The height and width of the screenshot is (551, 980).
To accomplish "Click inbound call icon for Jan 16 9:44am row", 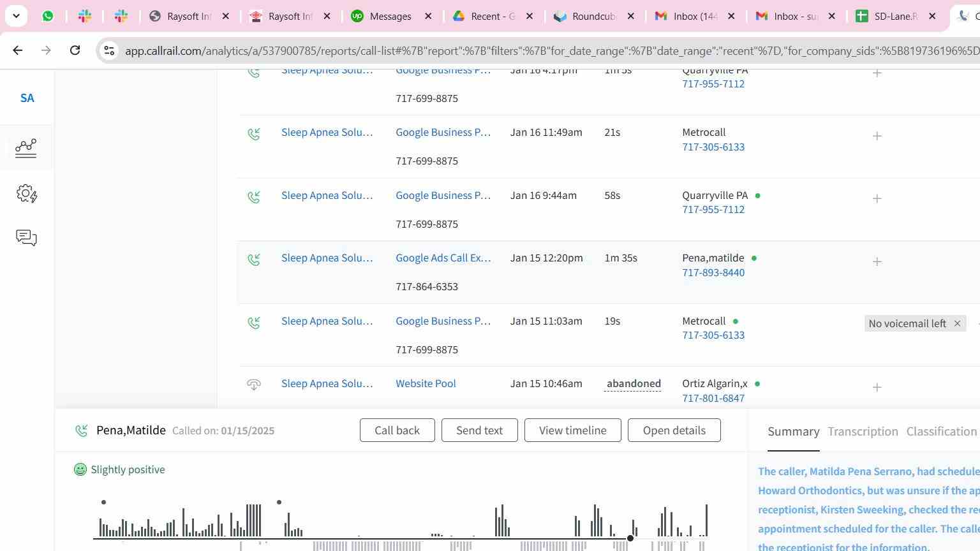I will [254, 197].
